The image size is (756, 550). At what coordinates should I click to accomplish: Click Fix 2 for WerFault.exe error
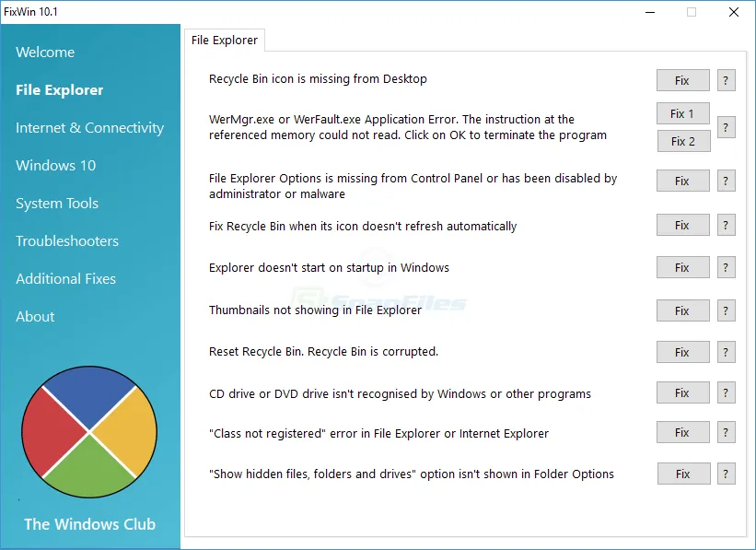pos(683,141)
